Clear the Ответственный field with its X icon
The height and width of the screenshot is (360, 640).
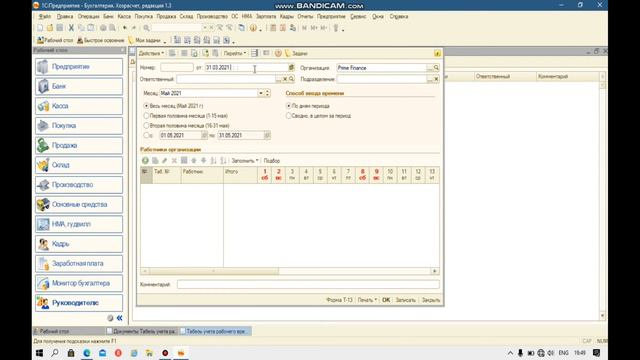285,79
